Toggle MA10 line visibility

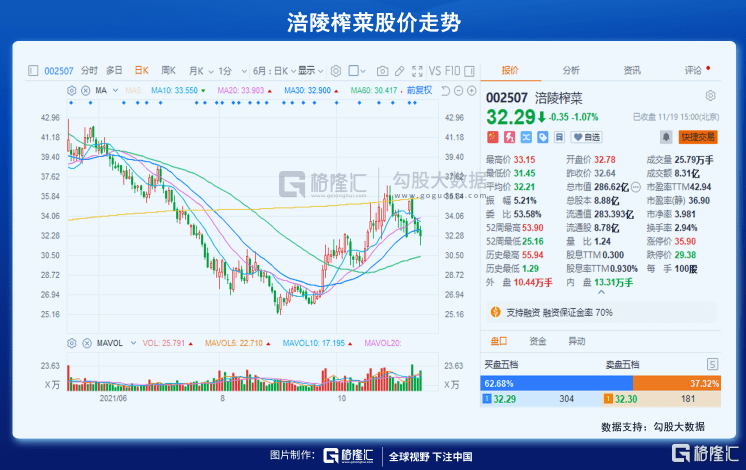[x=178, y=90]
